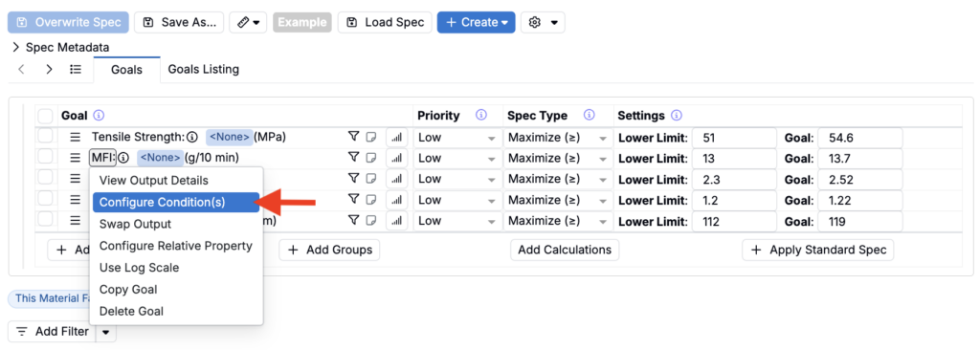Click drag handle of Tensile Strength row

click(75, 137)
